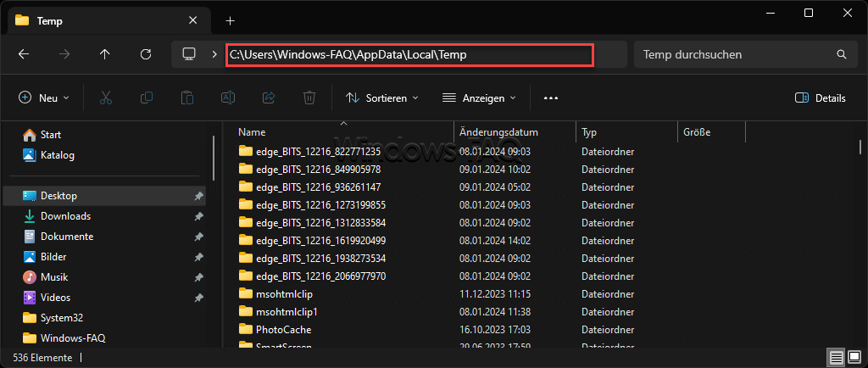Open the three-dot more options menu
Image resolution: width=868 pixels, height=368 pixels.
pyautogui.click(x=551, y=98)
